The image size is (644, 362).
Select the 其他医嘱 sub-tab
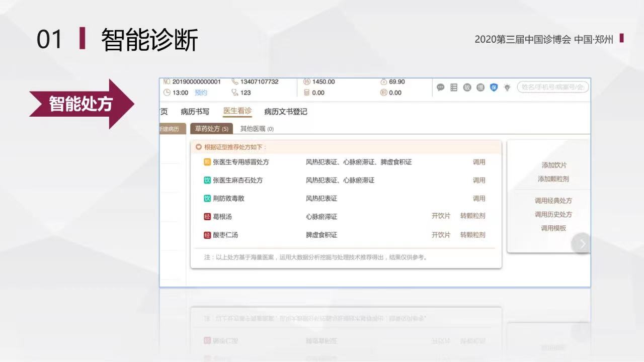tap(257, 129)
